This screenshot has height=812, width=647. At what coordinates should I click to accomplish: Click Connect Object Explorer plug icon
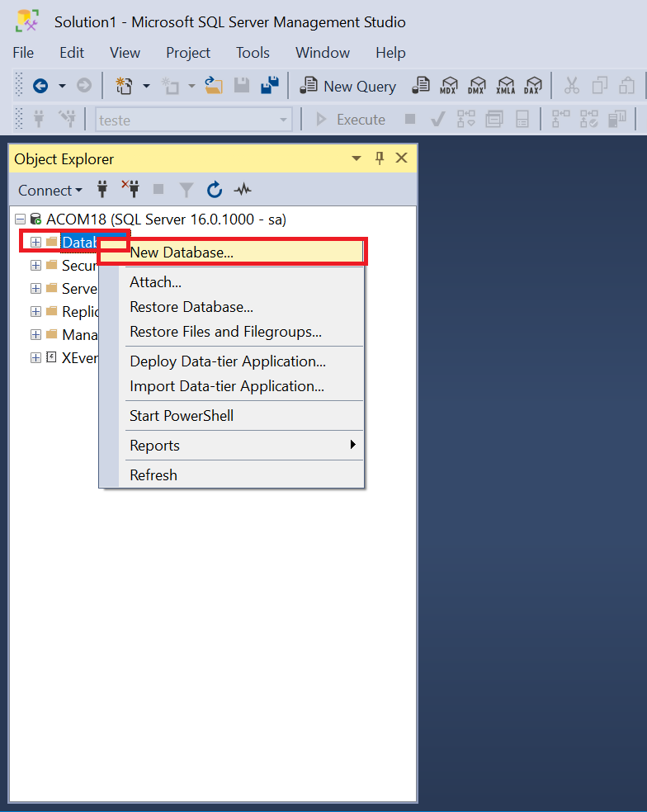[x=102, y=190]
